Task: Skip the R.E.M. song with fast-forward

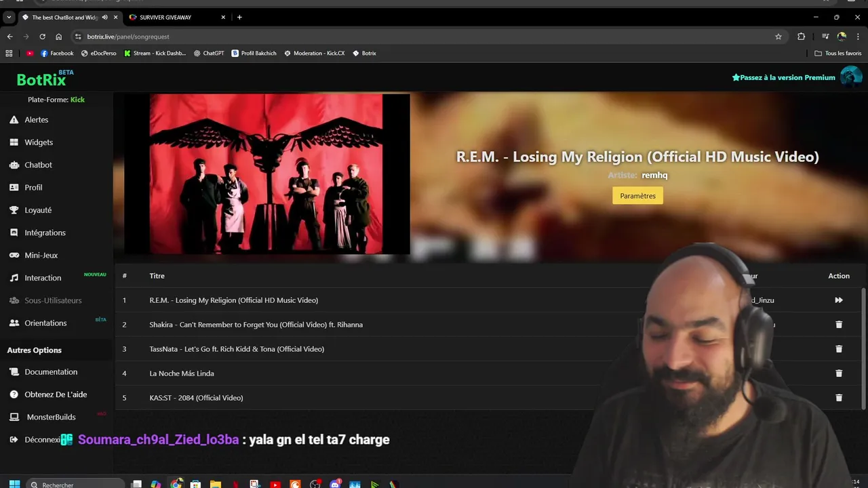Action: pos(839,300)
